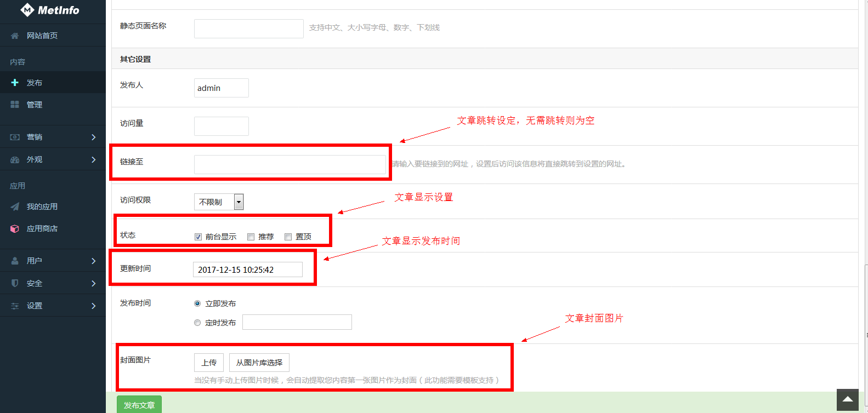Click the 封面图片 field label

(x=135, y=360)
